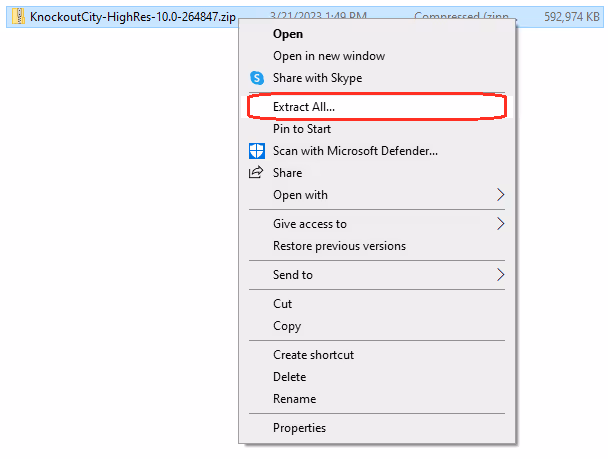Click the zip file icon next to KnockoutCity
The image size is (608, 459).
[x=18, y=17]
